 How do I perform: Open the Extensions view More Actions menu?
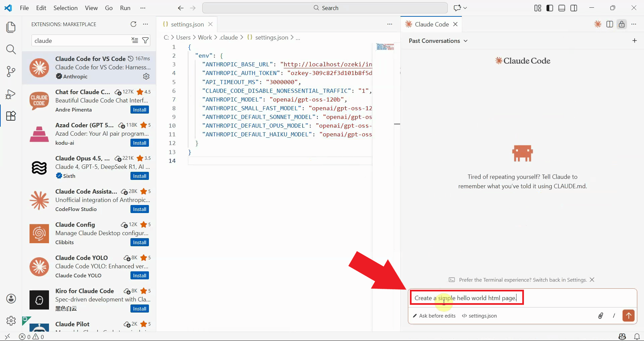click(x=145, y=24)
